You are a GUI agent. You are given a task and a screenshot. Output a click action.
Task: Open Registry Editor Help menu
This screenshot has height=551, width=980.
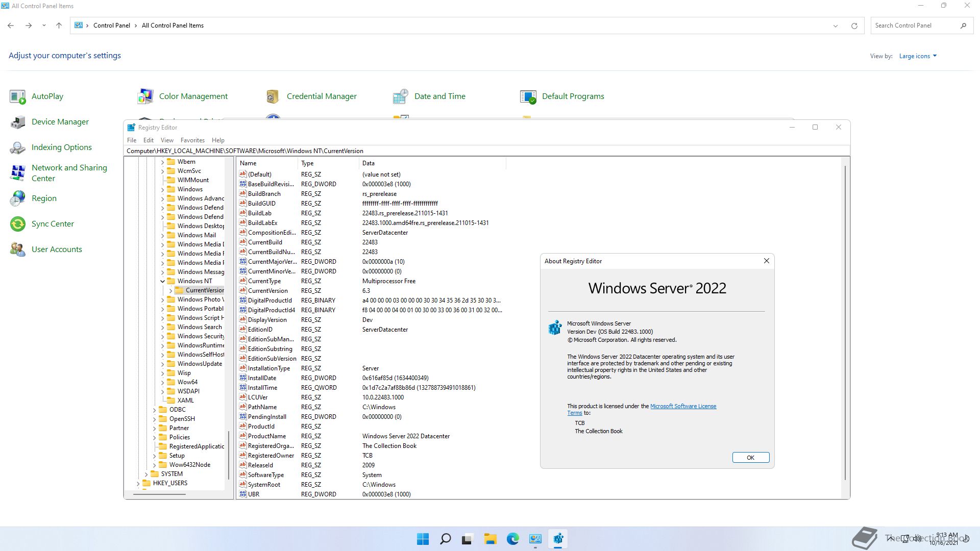coord(218,140)
